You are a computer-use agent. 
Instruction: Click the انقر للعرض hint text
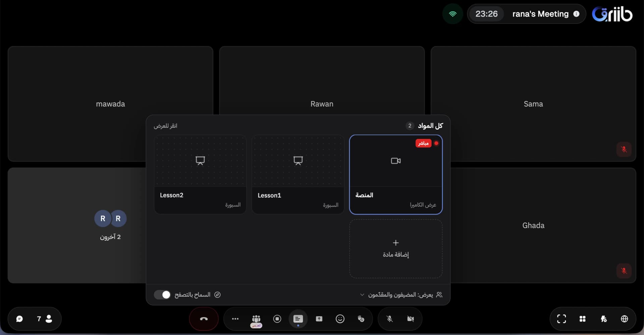(x=165, y=126)
